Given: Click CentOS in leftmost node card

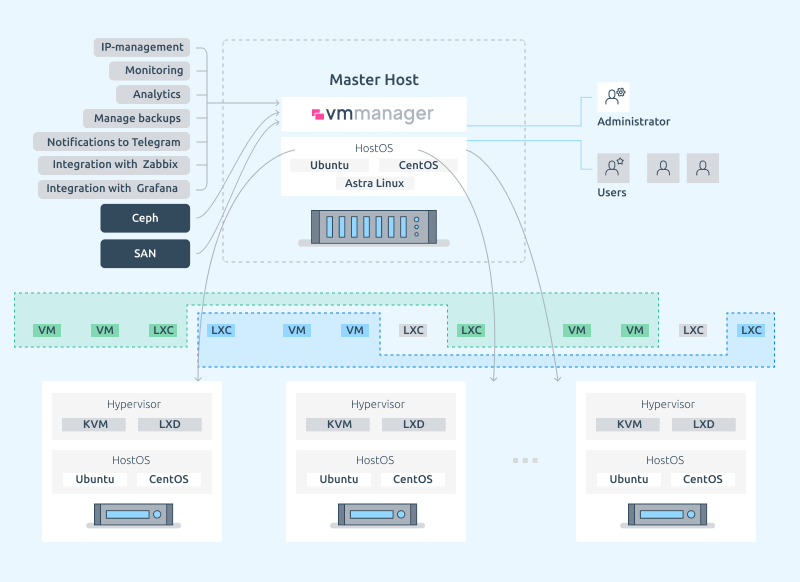Looking at the screenshot, I should [x=169, y=479].
